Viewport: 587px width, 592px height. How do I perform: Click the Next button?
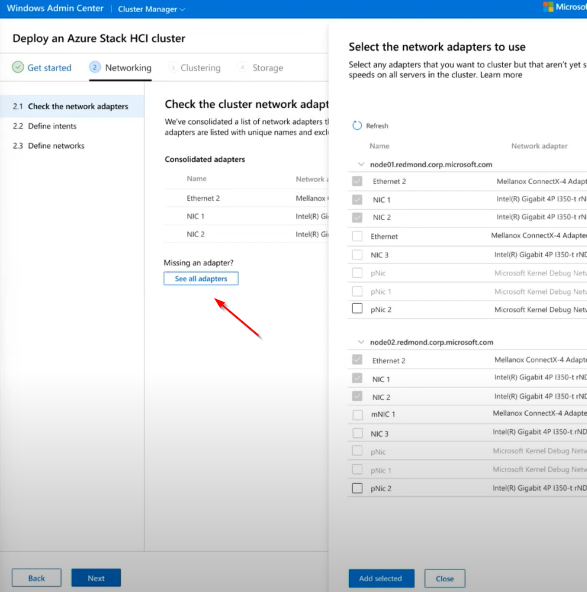pos(96,578)
